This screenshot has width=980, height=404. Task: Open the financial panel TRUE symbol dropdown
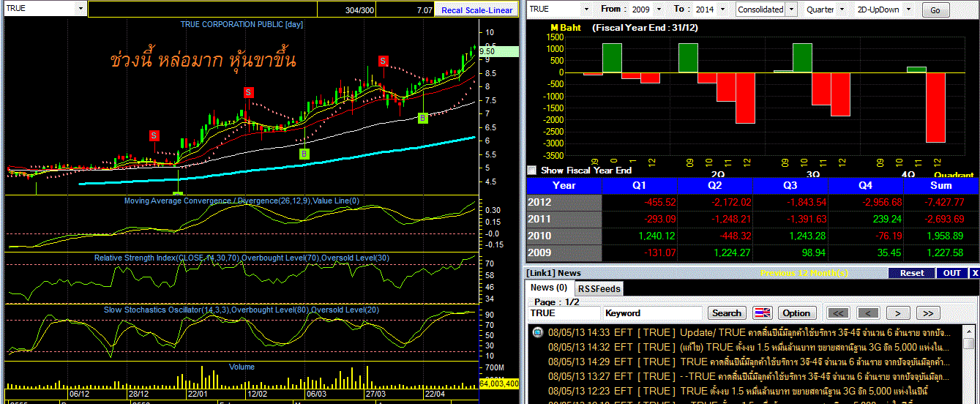click(x=586, y=9)
